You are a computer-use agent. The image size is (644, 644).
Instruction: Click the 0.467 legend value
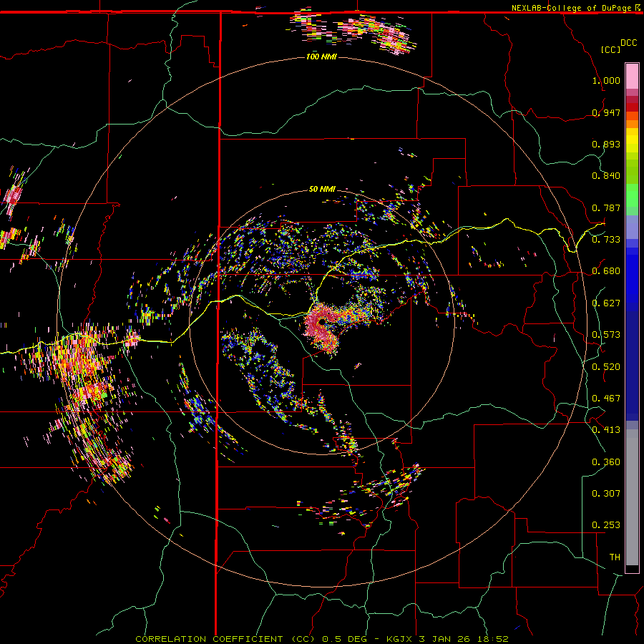point(606,399)
